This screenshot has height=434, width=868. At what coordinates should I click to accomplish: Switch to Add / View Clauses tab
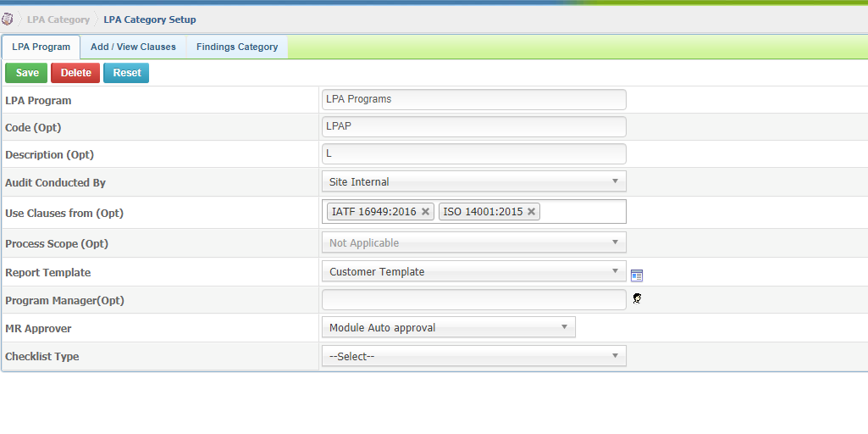(133, 47)
